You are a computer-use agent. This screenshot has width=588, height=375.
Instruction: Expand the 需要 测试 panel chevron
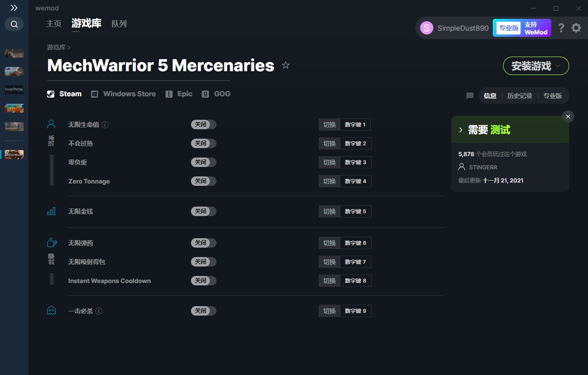coord(461,130)
